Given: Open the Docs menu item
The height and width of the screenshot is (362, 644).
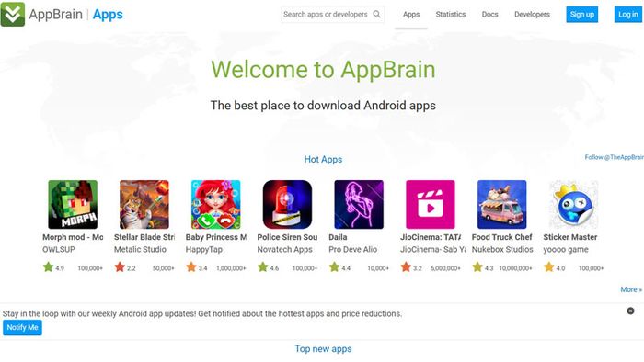Looking at the screenshot, I should pos(489,15).
